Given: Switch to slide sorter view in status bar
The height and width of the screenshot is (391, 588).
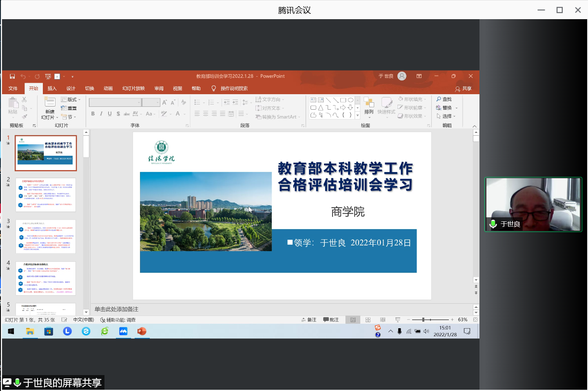Looking at the screenshot, I should [368, 320].
